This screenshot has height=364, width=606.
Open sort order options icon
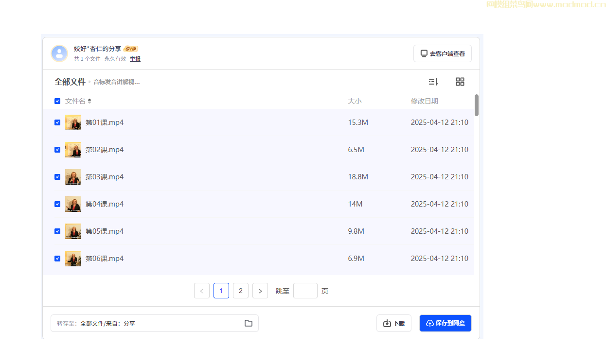pyautogui.click(x=433, y=82)
